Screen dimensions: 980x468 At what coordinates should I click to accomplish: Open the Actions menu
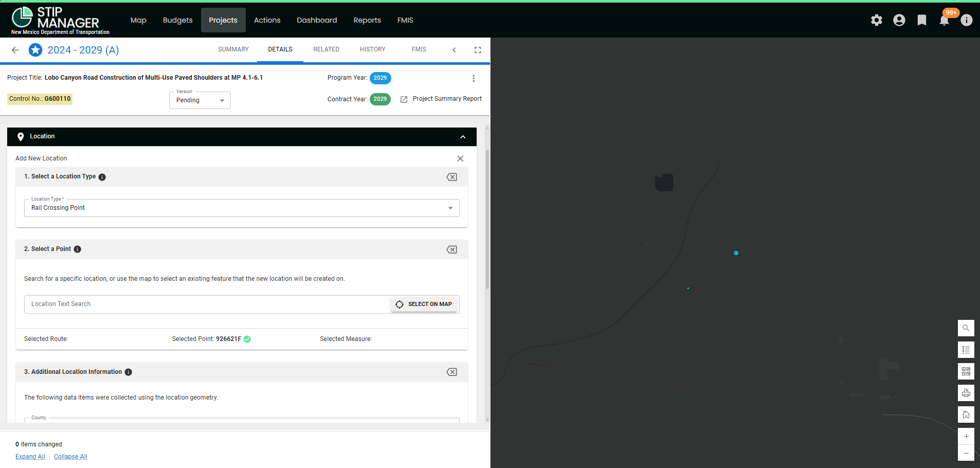[x=267, y=20]
